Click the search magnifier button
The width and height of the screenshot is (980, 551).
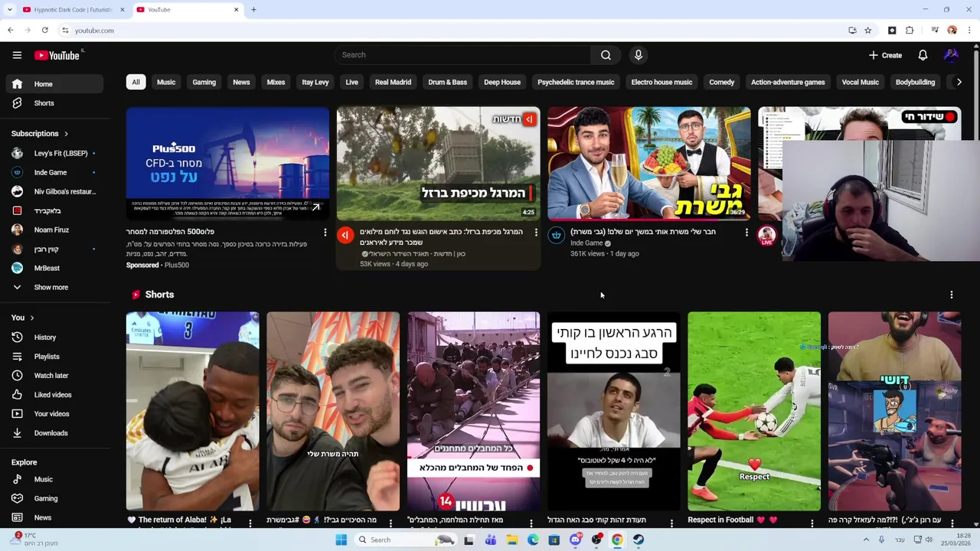pos(606,55)
